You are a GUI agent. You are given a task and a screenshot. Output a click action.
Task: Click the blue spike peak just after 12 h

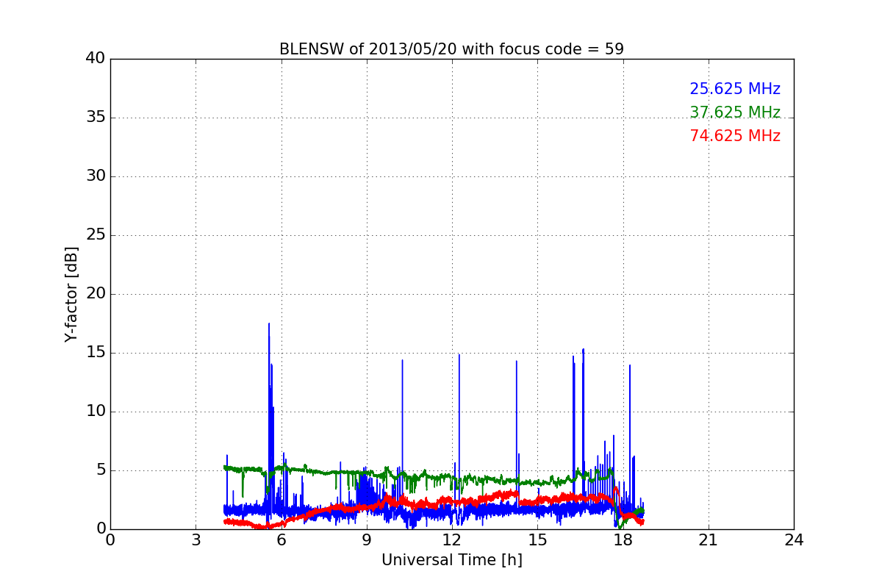coord(459,355)
